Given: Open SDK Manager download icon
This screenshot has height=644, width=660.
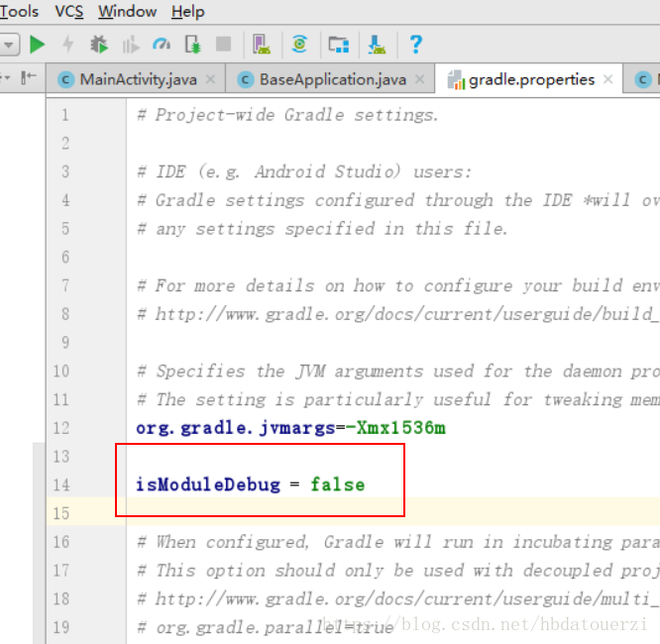Looking at the screenshot, I should (x=377, y=45).
